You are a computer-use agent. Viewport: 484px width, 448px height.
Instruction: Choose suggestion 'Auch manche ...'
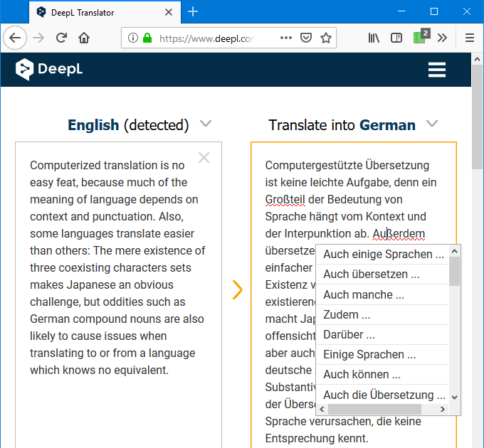[x=382, y=294]
